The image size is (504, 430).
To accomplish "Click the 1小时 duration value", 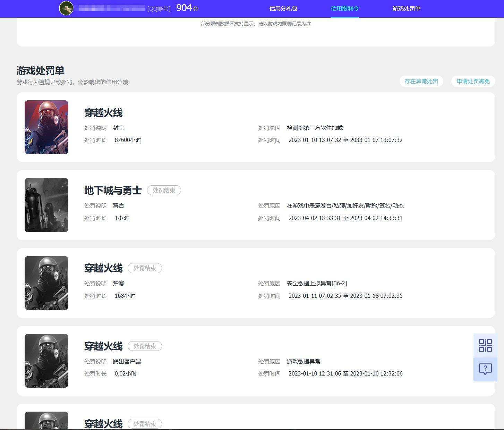I will 122,218.
